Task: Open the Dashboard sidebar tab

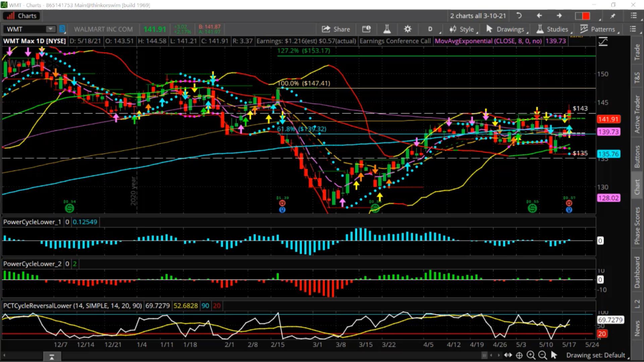Action: coord(637,272)
